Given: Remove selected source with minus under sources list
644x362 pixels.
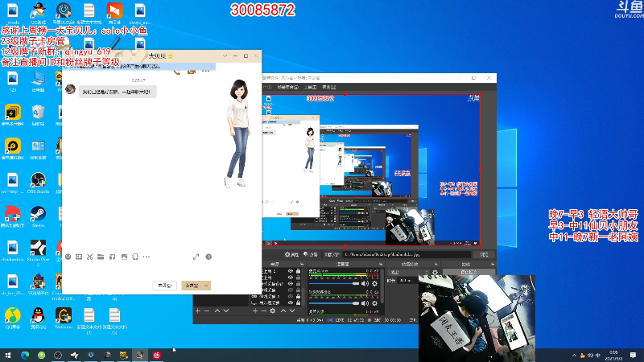Looking at the screenshot, I should point(264,311).
